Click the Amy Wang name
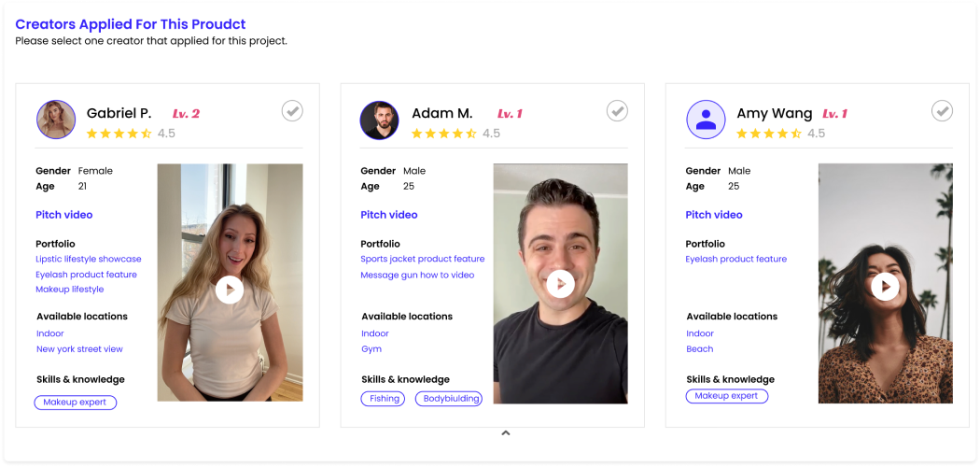Viewport: 980px width, 467px height. (x=775, y=114)
